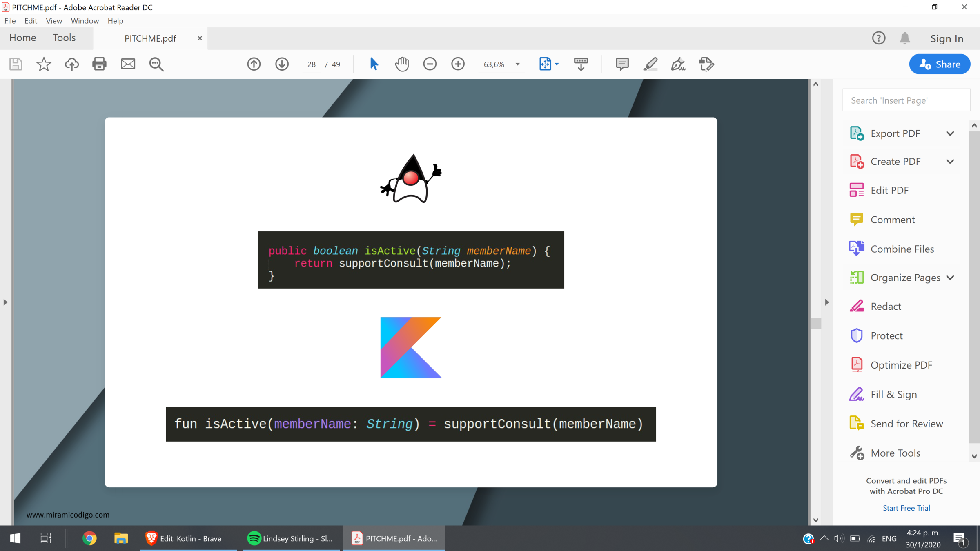980x551 pixels.
Task: Add file to starred favorites
Action: click(44, 64)
